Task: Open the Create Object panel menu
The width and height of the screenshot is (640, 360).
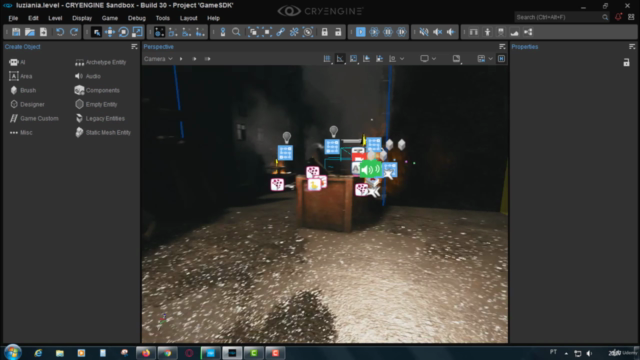Action: point(134,47)
